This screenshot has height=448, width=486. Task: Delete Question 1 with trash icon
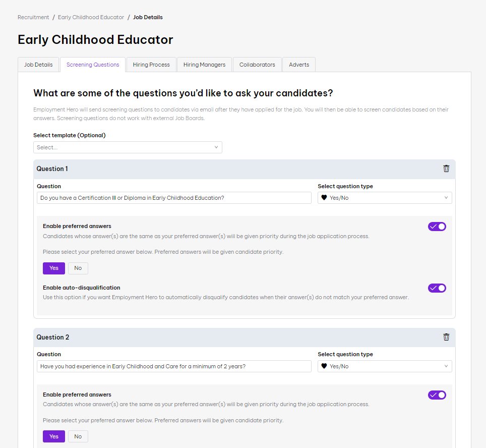(x=446, y=169)
